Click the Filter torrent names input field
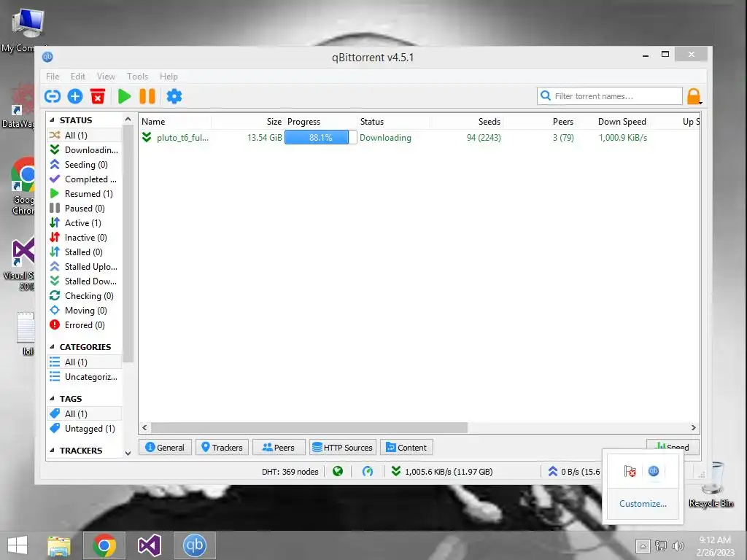 610,96
